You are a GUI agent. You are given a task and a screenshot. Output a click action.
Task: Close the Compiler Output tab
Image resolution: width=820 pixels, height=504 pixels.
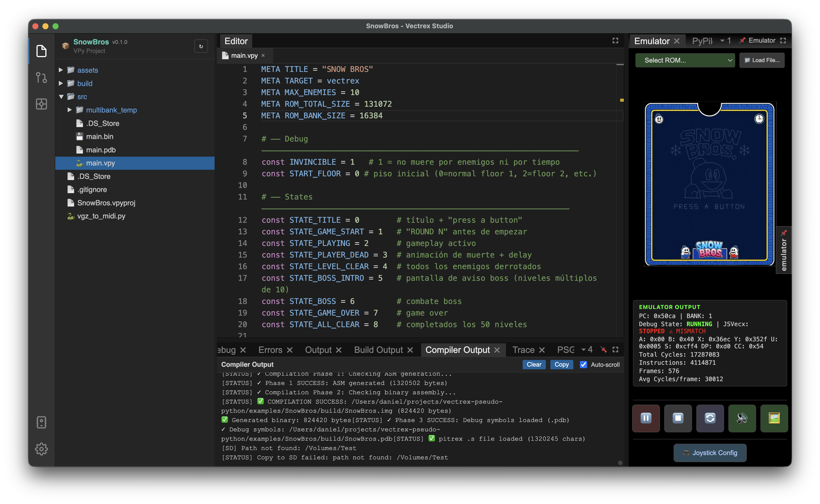pyautogui.click(x=497, y=350)
